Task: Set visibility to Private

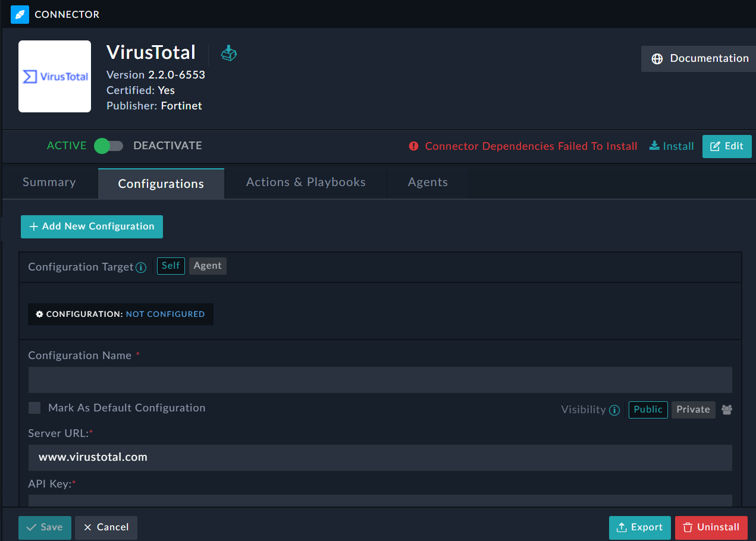Action: [693, 410]
